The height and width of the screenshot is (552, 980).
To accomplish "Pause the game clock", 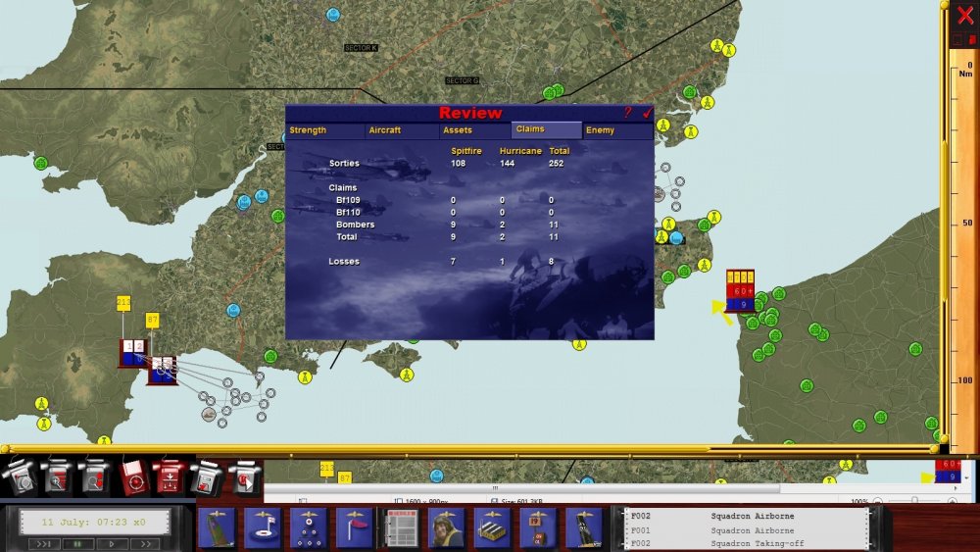I will (77, 544).
